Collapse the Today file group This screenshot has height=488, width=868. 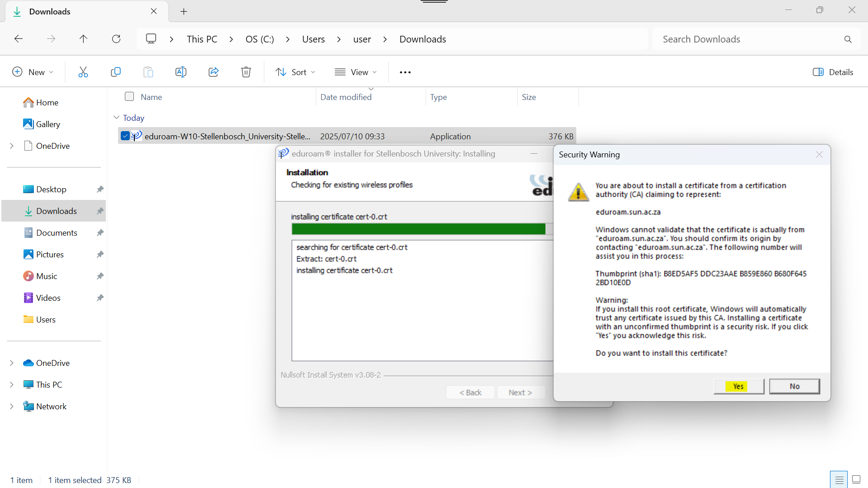[116, 118]
